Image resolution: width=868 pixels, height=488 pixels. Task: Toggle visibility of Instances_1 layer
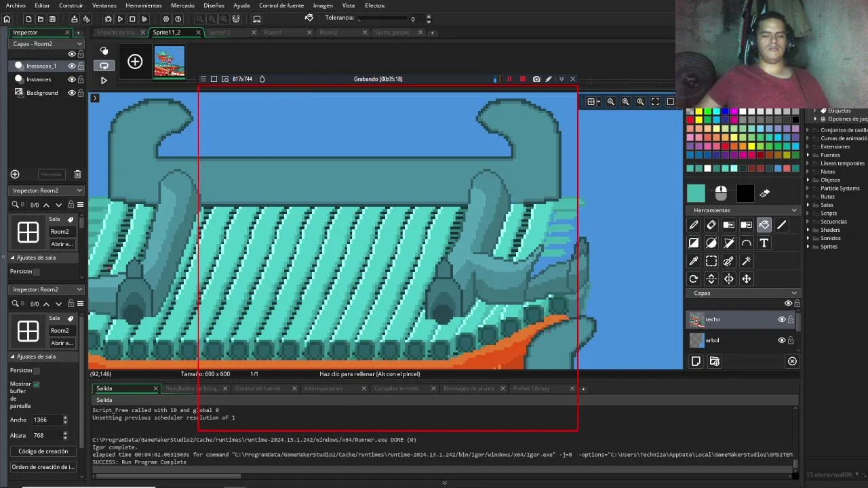pyautogui.click(x=71, y=66)
